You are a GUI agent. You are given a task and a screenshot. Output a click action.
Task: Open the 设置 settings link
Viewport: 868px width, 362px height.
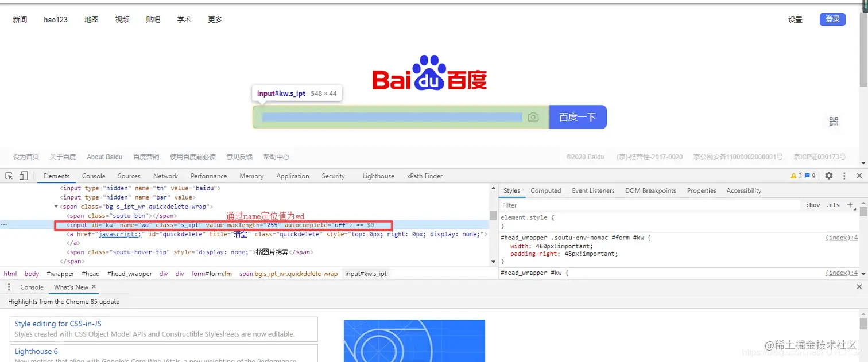click(795, 20)
